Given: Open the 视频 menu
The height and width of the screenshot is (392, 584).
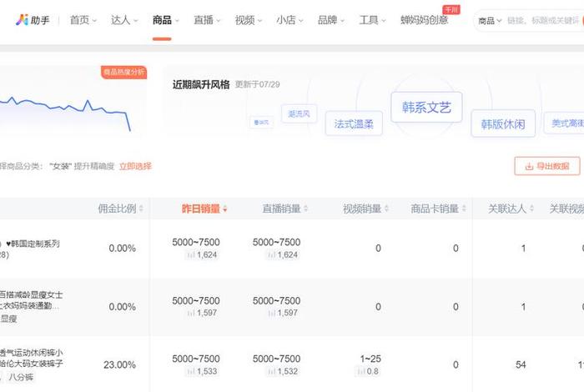Looking at the screenshot, I should [248, 20].
